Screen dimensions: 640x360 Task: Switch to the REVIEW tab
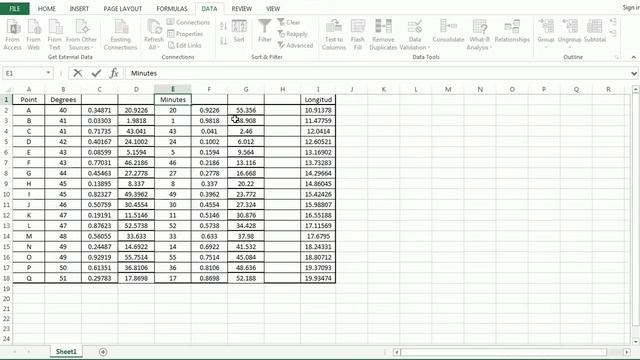pyautogui.click(x=242, y=9)
